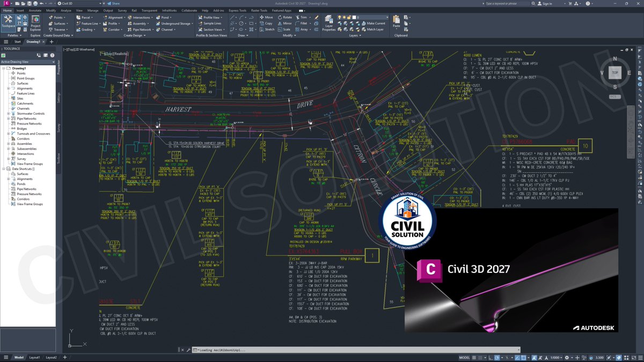Select the Stretch tool
This screenshot has width=644, height=362.
[x=267, y=29]
